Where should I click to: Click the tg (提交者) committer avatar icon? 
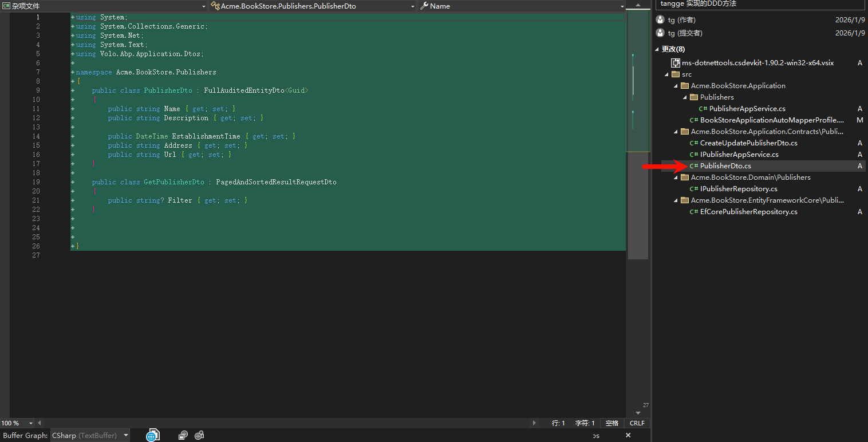[x=661, y=33]
